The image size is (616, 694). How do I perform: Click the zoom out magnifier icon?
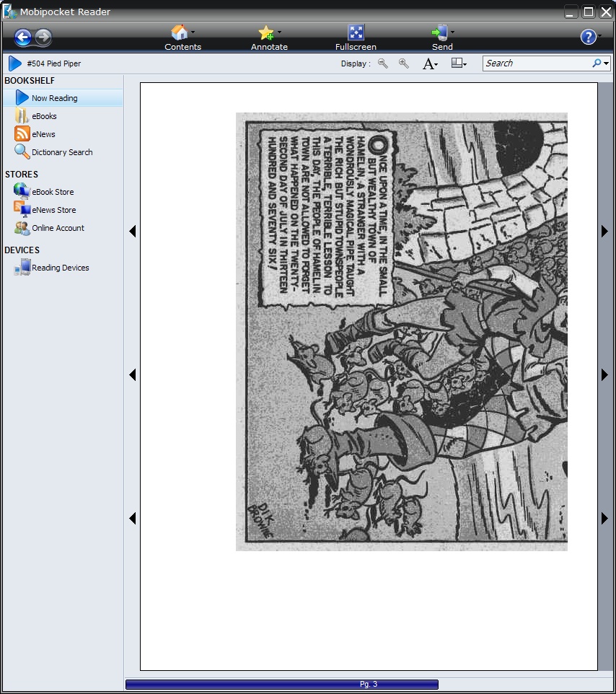[x=383, y=63]
